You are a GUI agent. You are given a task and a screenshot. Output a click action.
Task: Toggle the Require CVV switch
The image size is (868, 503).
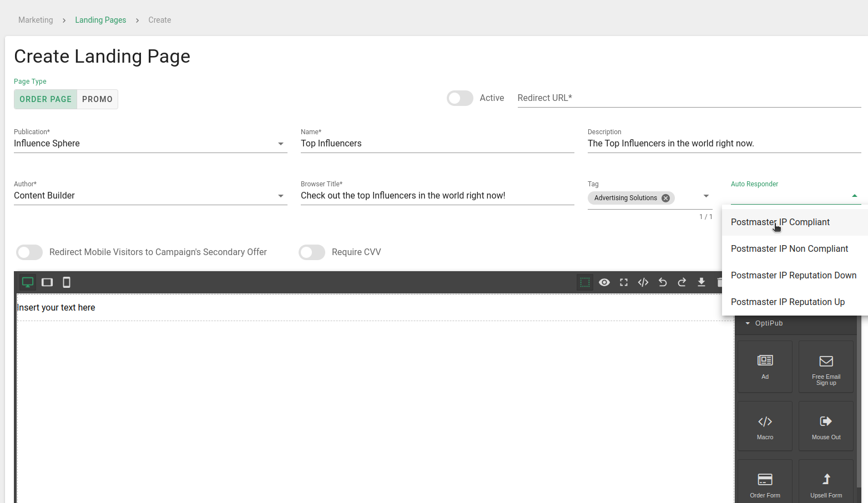(x=312, y=252)
